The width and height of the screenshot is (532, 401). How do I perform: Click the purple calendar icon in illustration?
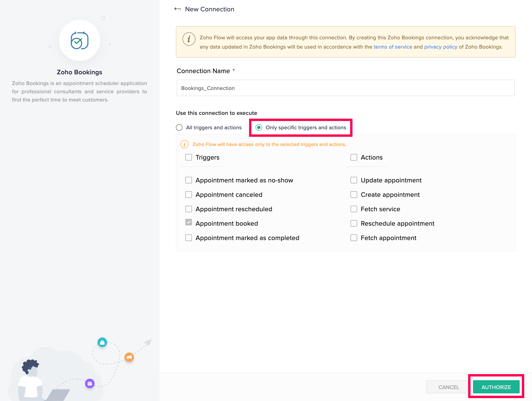click(90, 384)
